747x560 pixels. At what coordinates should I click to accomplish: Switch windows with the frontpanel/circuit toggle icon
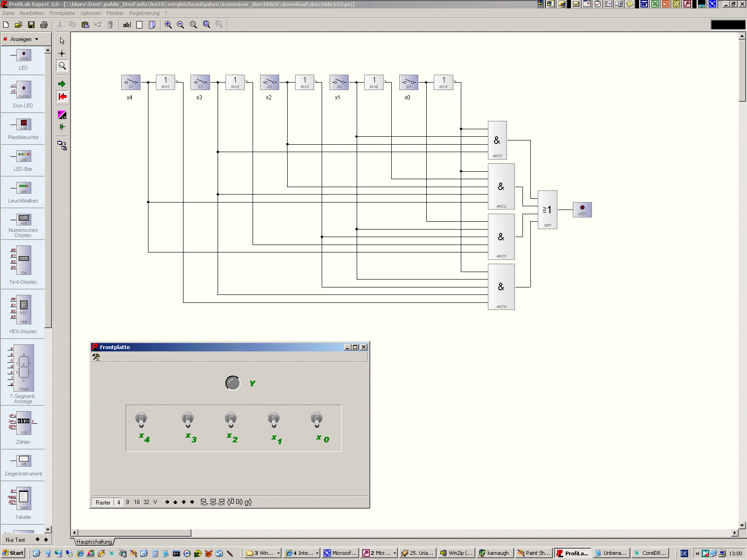click(x=62, y=146)
